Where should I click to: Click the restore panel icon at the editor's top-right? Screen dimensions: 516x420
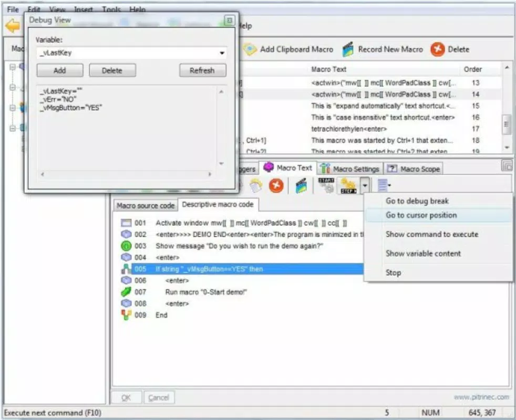tap(507, 165)
